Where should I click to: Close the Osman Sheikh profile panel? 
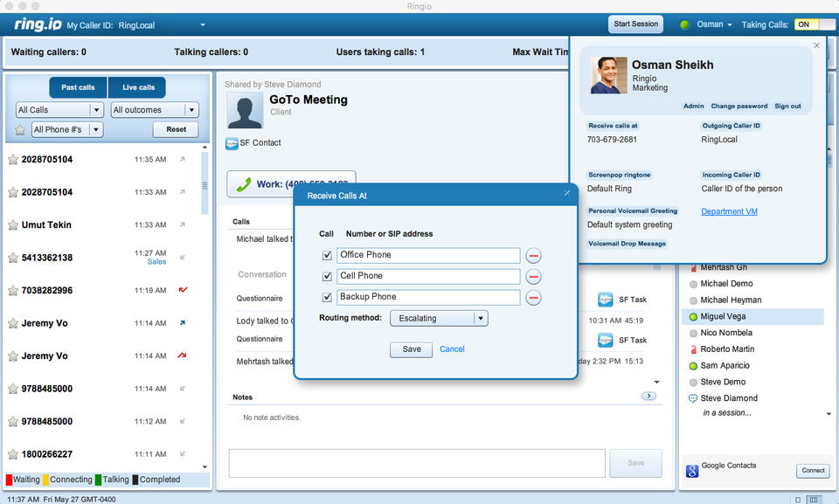pos(816,45)
